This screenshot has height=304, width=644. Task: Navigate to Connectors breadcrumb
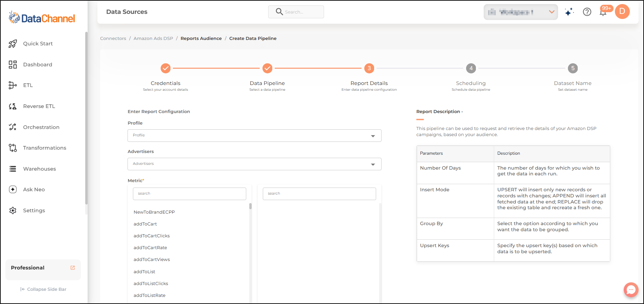113,39
